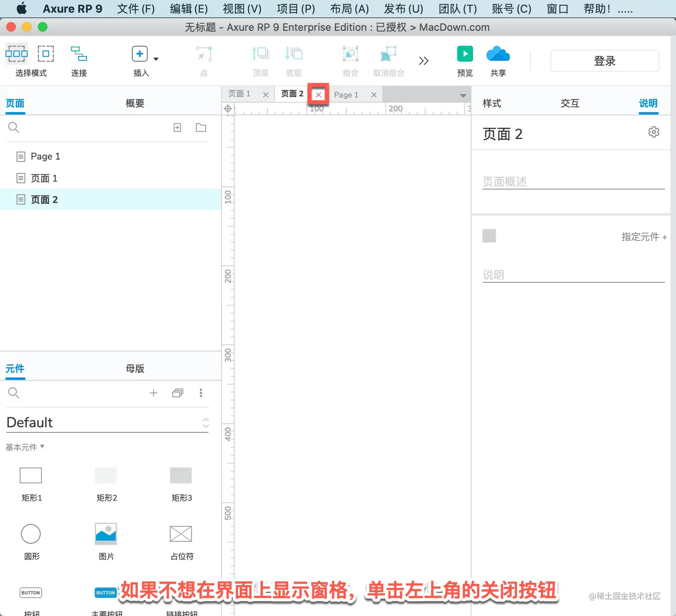Open the 项目 (P) menu
The image size is (676, 616).
296,9
